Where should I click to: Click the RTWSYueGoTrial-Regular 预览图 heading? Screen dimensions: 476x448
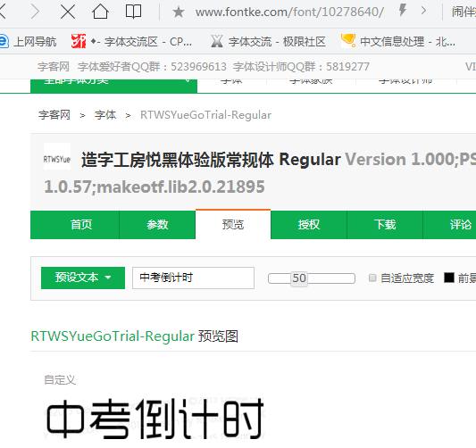pyautogui.click(x=135, y=336)
